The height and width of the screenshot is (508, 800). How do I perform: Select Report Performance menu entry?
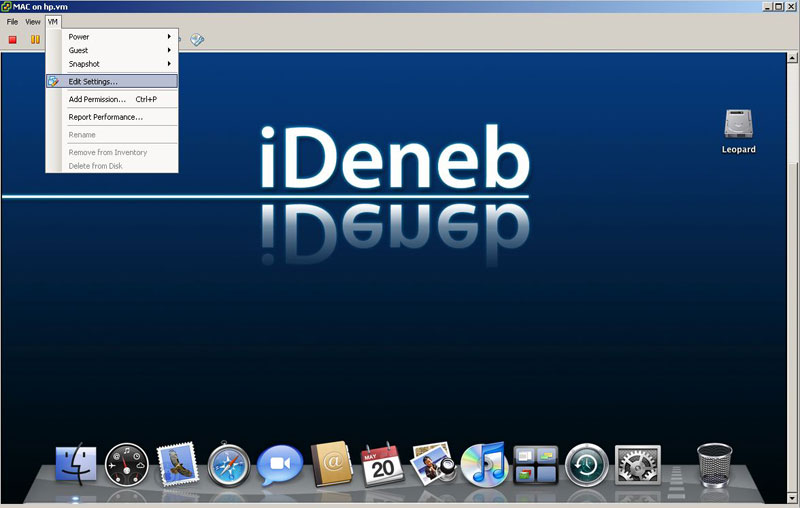tap(112, 117)
